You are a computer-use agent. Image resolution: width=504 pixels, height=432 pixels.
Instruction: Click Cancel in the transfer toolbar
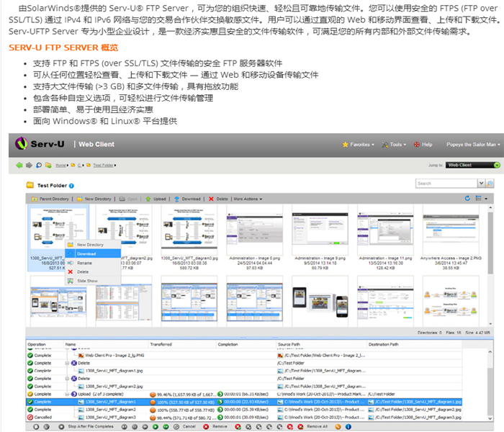click(184, 427)
